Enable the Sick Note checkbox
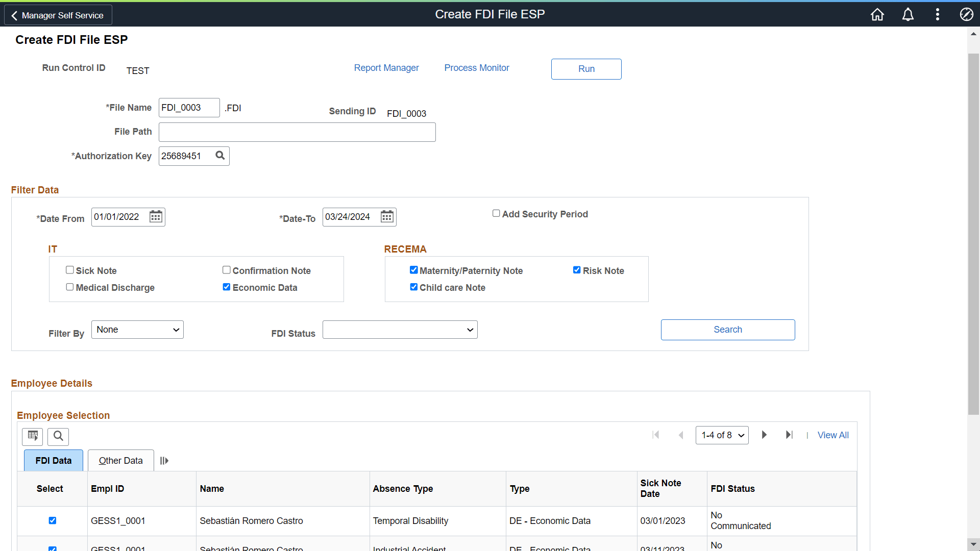Viewport: 980px width, 551px height. [70, 270]
